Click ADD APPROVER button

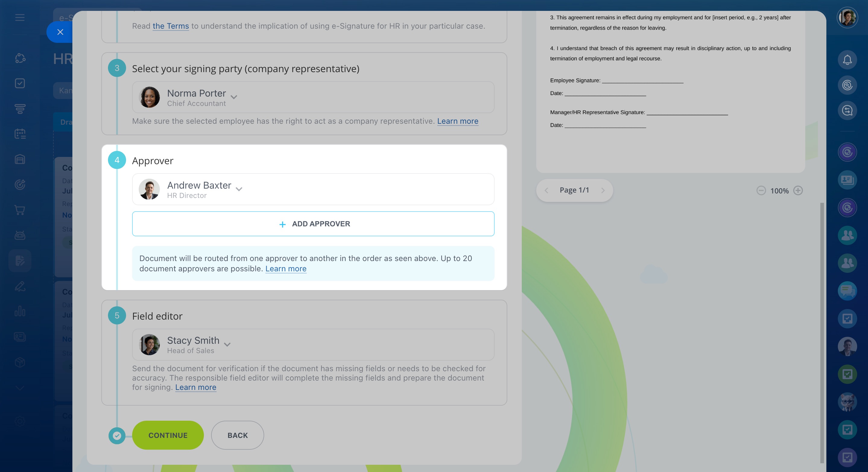pos(313,224)
